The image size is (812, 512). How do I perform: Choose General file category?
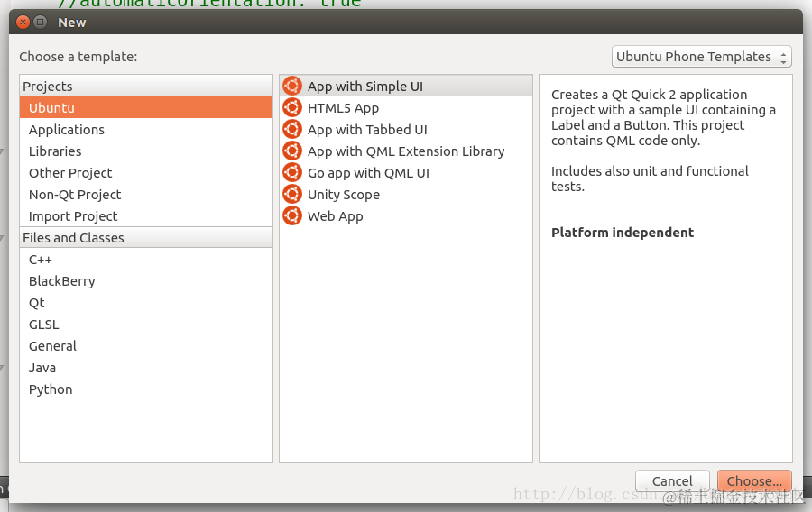click(x=146, y=346)
